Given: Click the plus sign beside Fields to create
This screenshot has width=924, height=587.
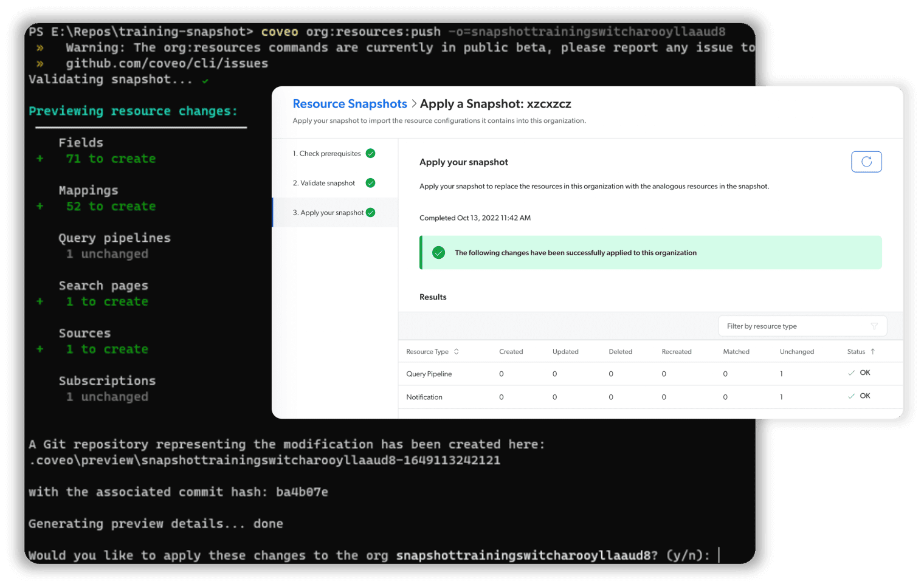Looking at the screenshot, I should pos(40,159).
